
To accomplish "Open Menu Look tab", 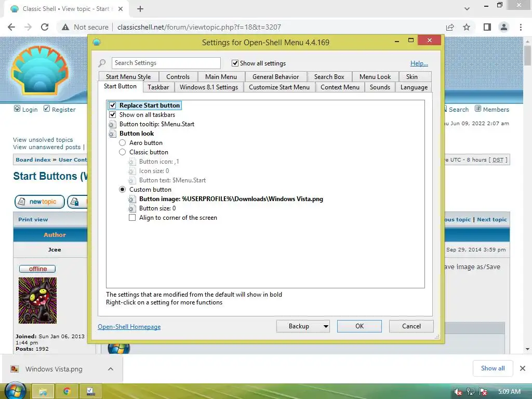I will coord(375,77).
